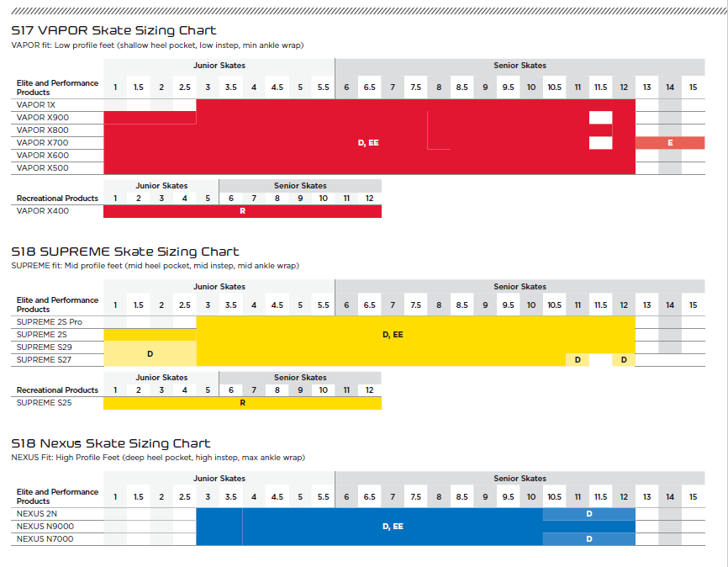The width and height of the screenshot is (728, 567).
Task: Click 'Senior Skates' header in SUPREME elite table
Action: pyautogui.click(x=520, y=287)
